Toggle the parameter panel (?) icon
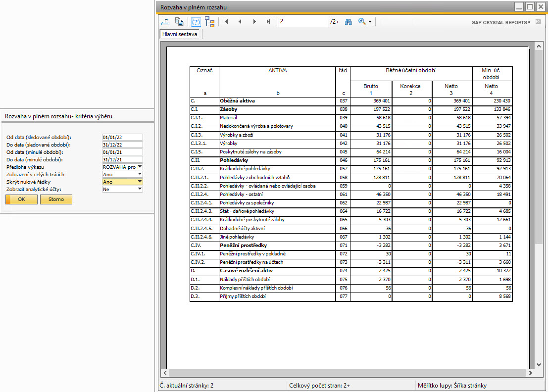 [196, 22]
